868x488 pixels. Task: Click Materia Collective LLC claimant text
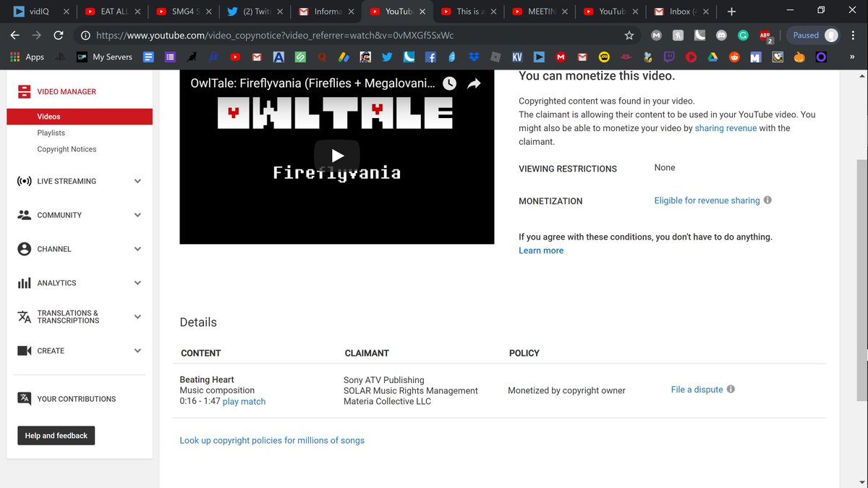[387, 401]
